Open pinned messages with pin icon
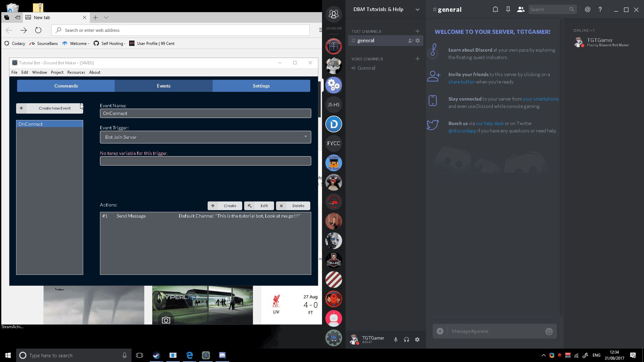 pos(508,9)
